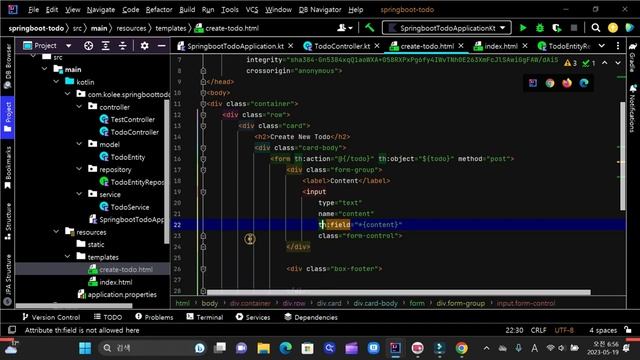Collapse the service package
The width and height of the screenshot is (640, 360).
(x=79, y=194)
